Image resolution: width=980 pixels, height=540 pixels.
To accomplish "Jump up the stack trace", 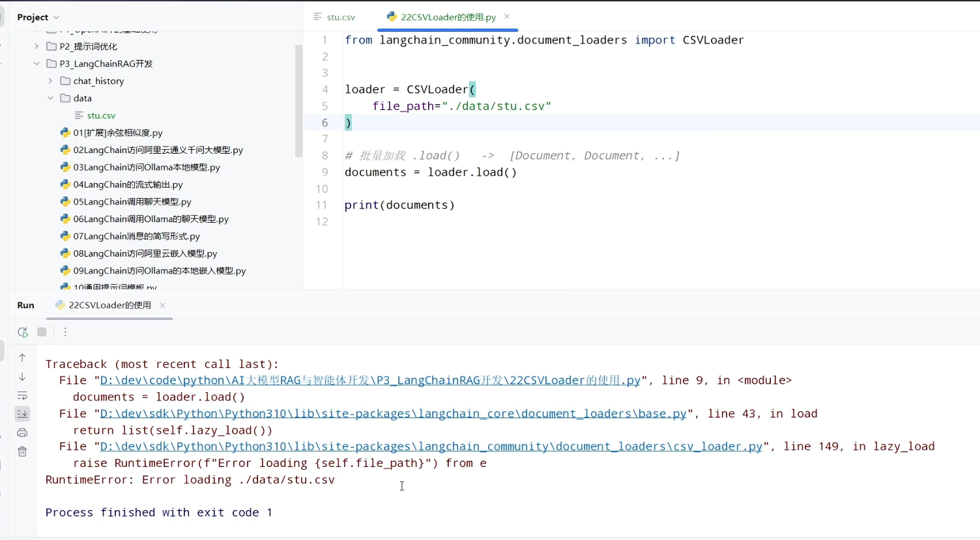I will [22, 358].
